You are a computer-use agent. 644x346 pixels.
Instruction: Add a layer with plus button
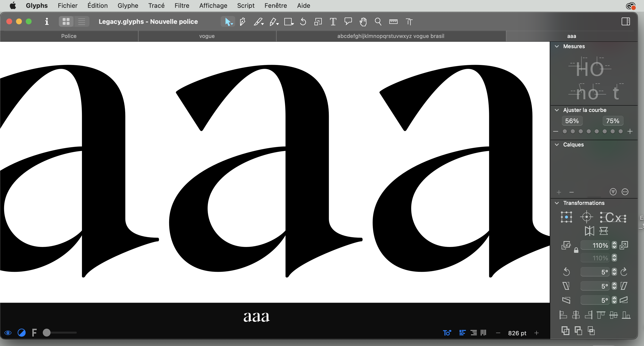tap(559, 192)
